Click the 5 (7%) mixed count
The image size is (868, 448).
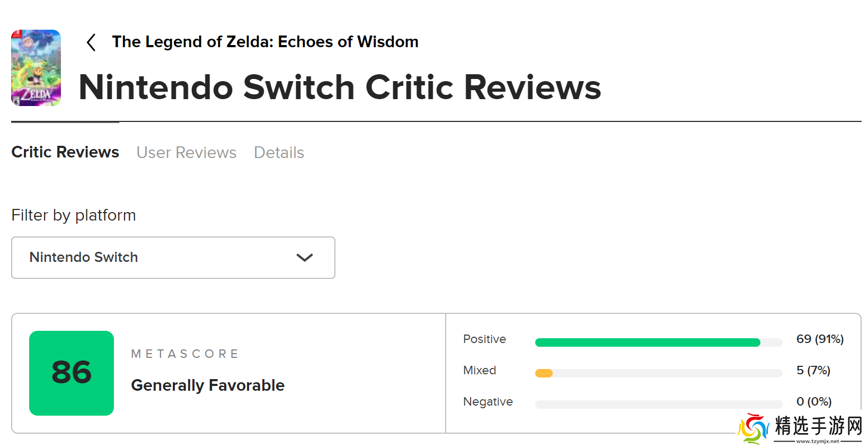point(813,371)
